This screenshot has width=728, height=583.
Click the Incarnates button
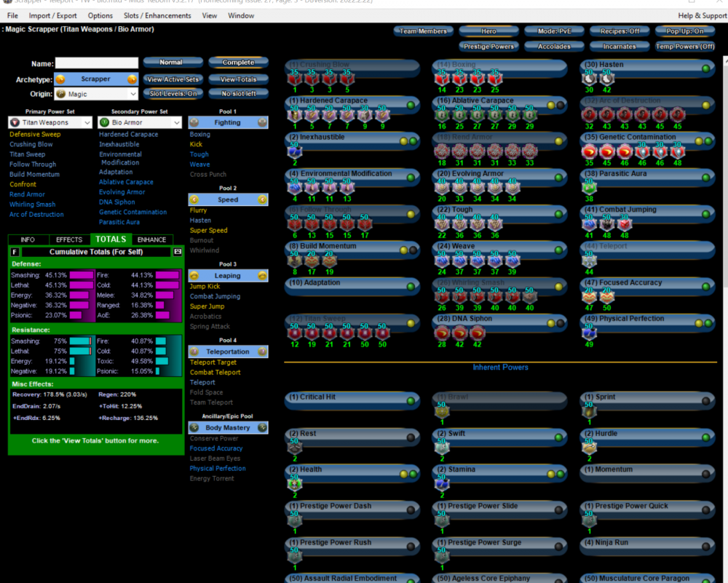[619, 47]
